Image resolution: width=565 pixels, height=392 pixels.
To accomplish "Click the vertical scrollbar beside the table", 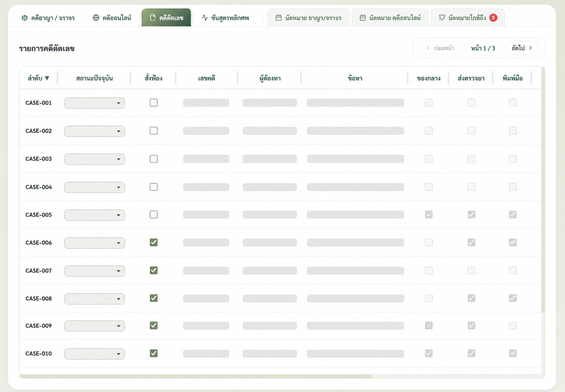I will [x=543, y=189].
